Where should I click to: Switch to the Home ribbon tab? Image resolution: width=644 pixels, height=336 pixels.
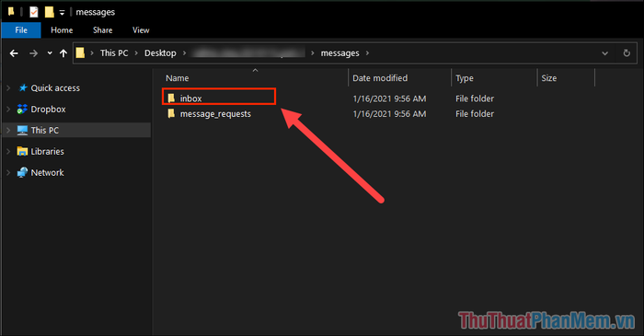click(x=62, y=30)
